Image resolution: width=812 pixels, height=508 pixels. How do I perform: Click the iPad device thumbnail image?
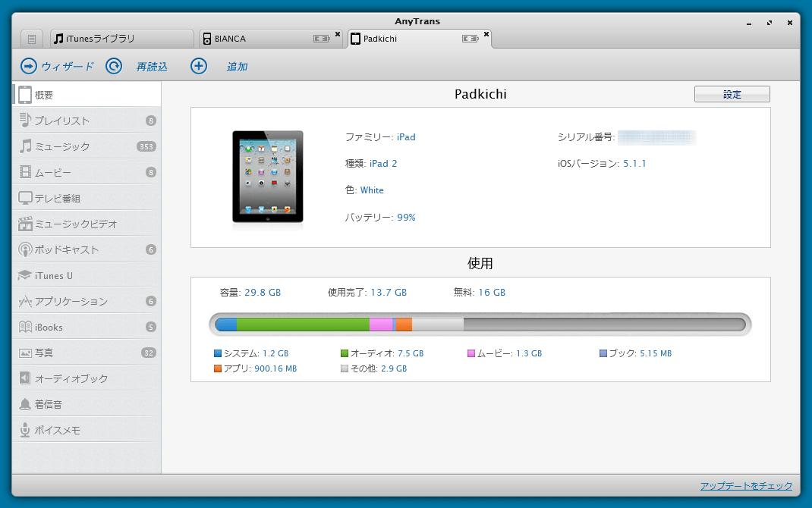click(268, 177)
